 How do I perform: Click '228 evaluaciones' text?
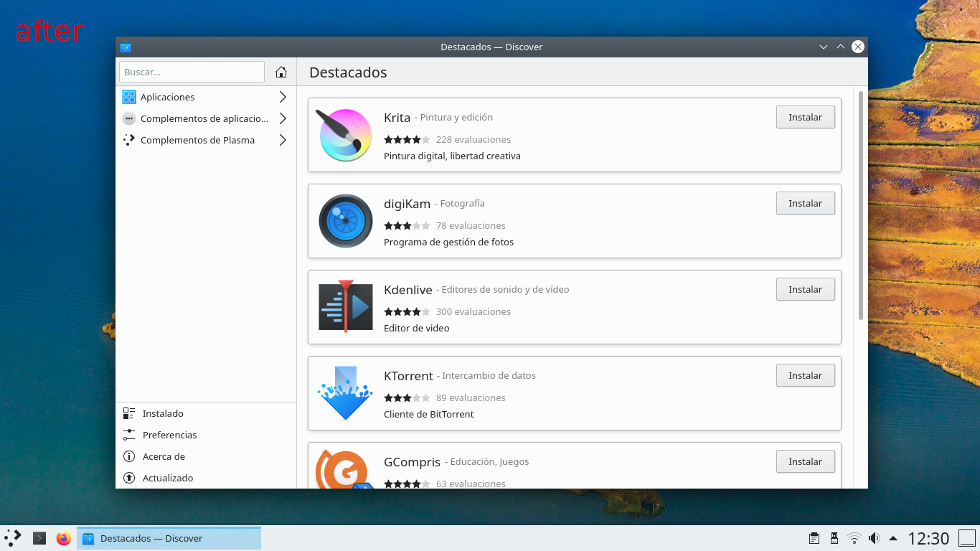473,139
